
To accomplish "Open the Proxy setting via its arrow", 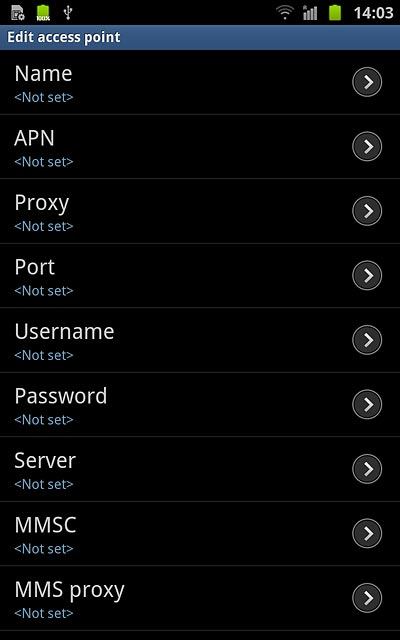I will pyautogui.click(x=367, y=211).
